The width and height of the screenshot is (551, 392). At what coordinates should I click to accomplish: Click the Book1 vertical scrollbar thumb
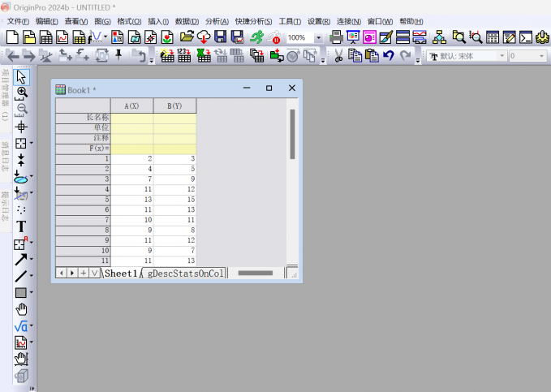tap(292, 134)
